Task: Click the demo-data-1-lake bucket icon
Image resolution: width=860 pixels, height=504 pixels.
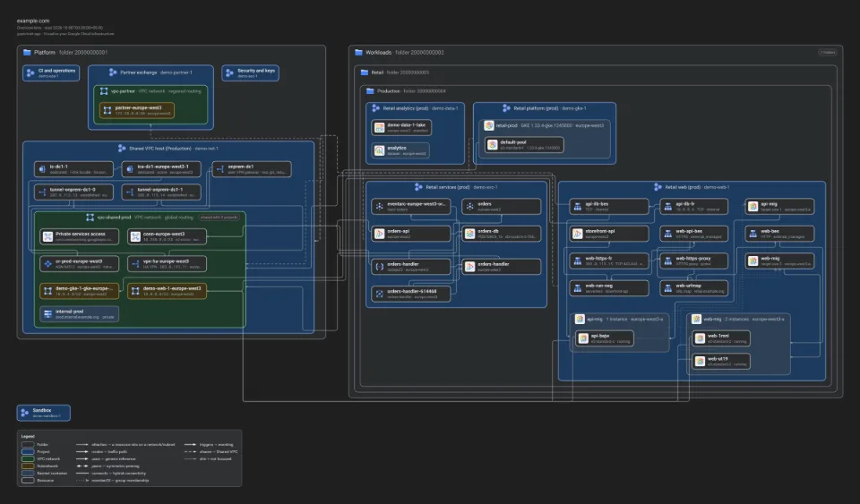Action: (x=380, y=128)
